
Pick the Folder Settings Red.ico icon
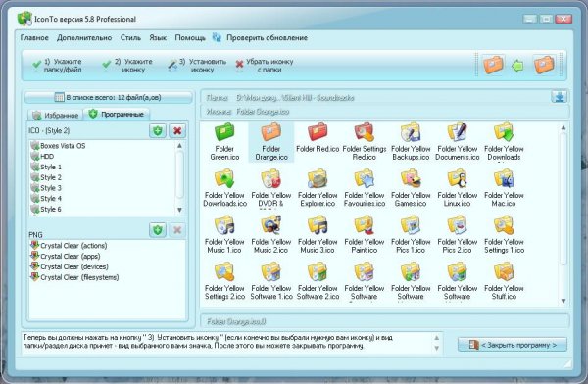[x=365, y=142]
